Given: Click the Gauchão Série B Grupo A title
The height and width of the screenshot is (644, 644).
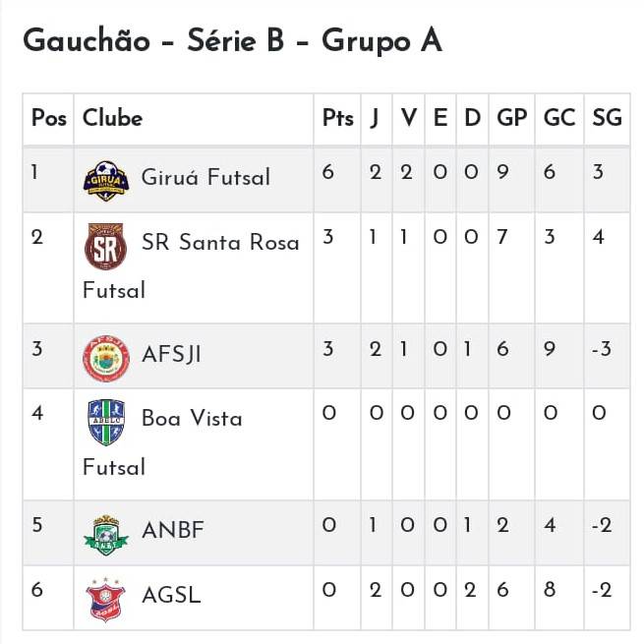Looking at the screenshot, I should [232, 41].
